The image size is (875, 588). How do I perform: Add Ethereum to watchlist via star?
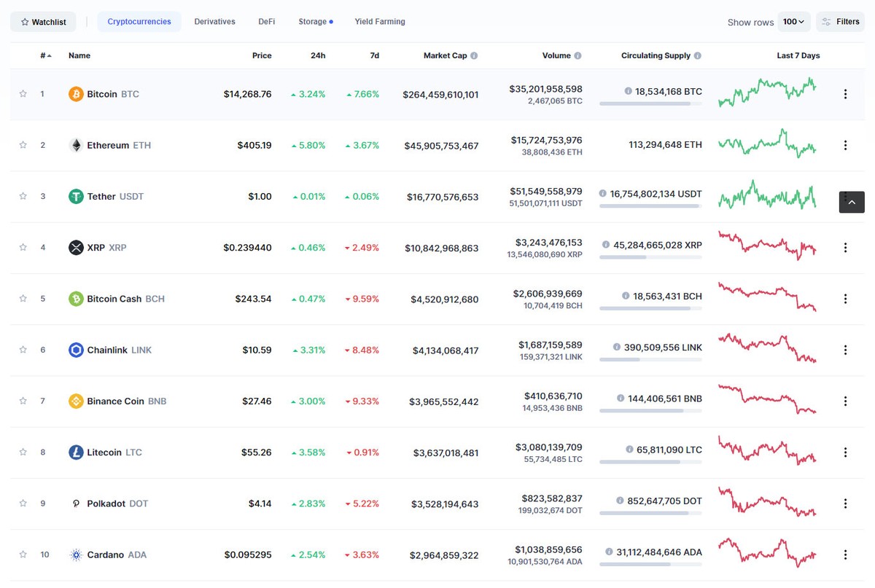[23, 145]
